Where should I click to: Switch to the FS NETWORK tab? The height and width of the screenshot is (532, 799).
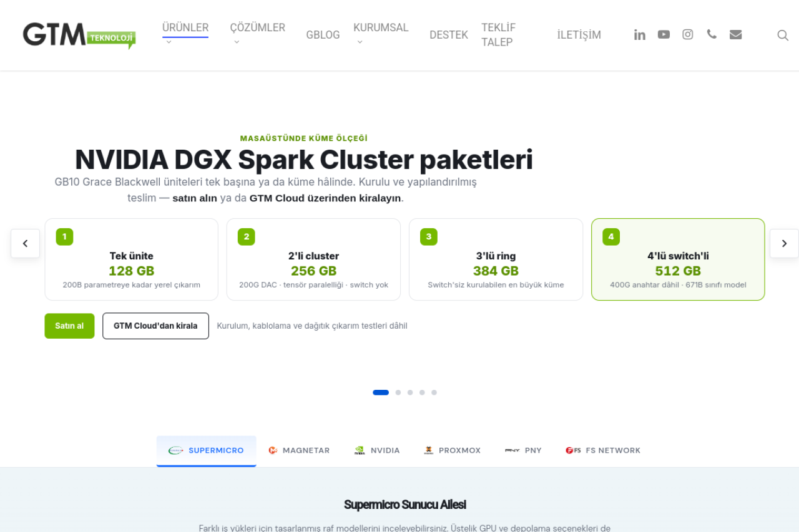(603, 451)
